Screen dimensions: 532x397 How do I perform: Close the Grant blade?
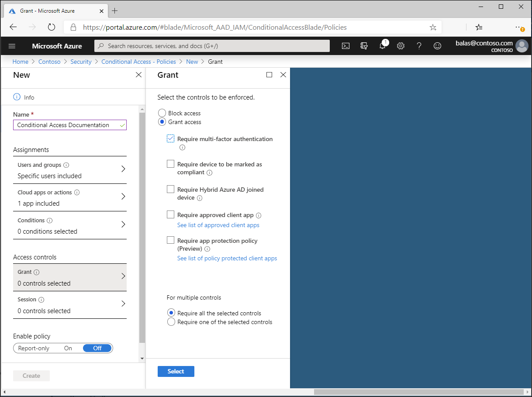[x=283, y=75]
